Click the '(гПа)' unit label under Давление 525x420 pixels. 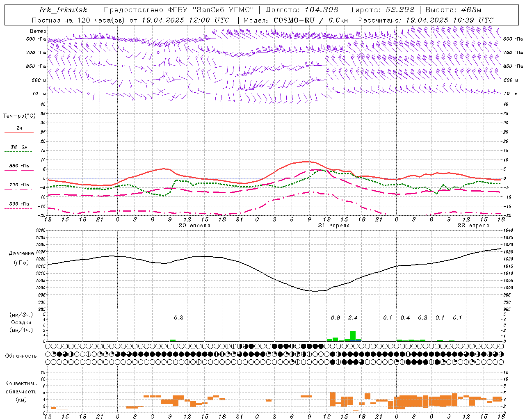pyautogui.click(x=21, y=263)
